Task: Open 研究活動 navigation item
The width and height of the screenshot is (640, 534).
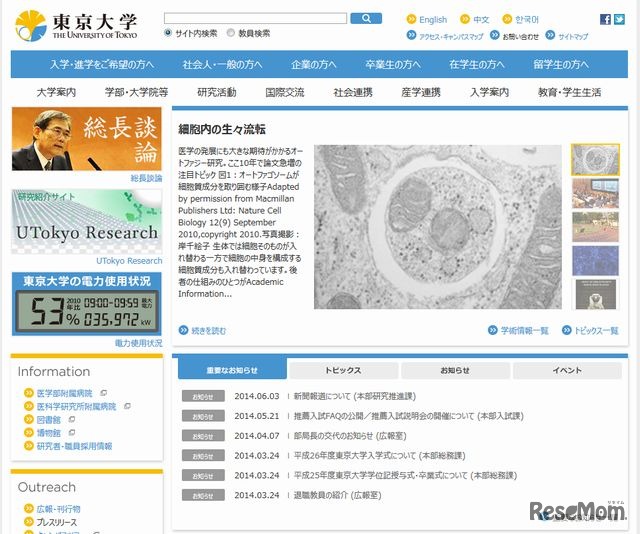Action: [x=217, y=92]
